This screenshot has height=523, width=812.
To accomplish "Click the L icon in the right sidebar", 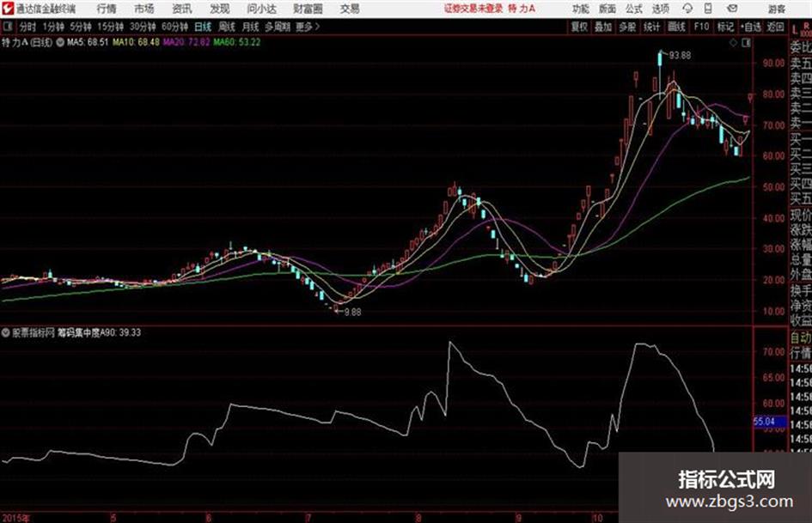I will click(x=795, y=30).
